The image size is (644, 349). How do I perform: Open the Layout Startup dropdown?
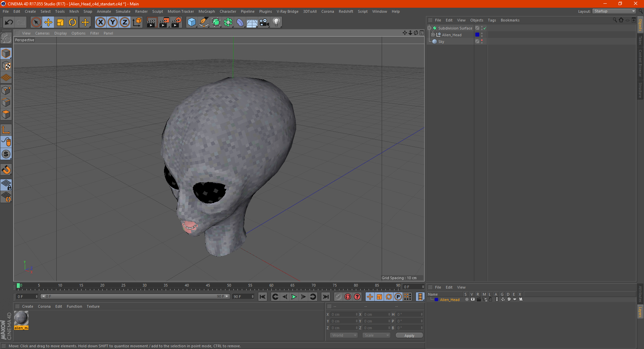pos(614,11)
